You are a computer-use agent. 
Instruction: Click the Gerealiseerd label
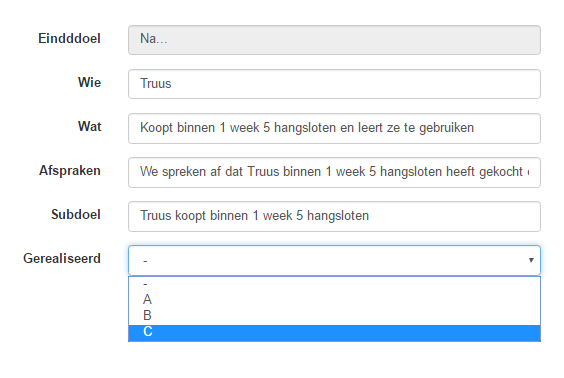pos(62,258)
